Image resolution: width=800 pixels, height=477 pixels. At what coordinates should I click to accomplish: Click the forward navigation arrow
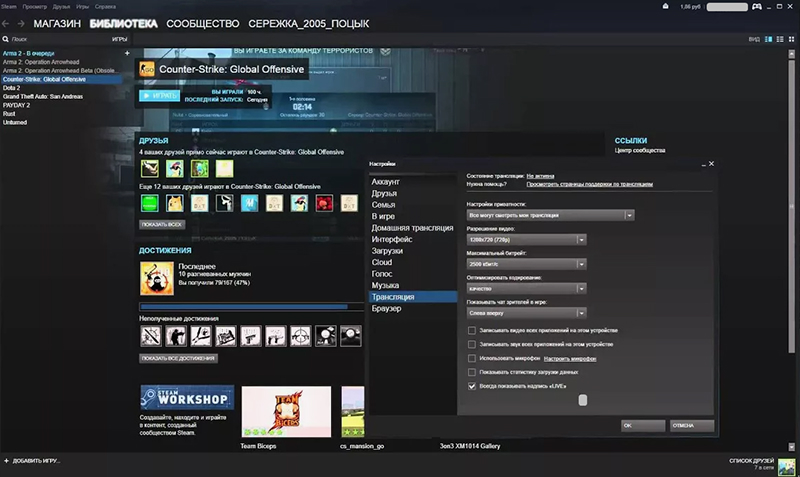pos(21,23)
